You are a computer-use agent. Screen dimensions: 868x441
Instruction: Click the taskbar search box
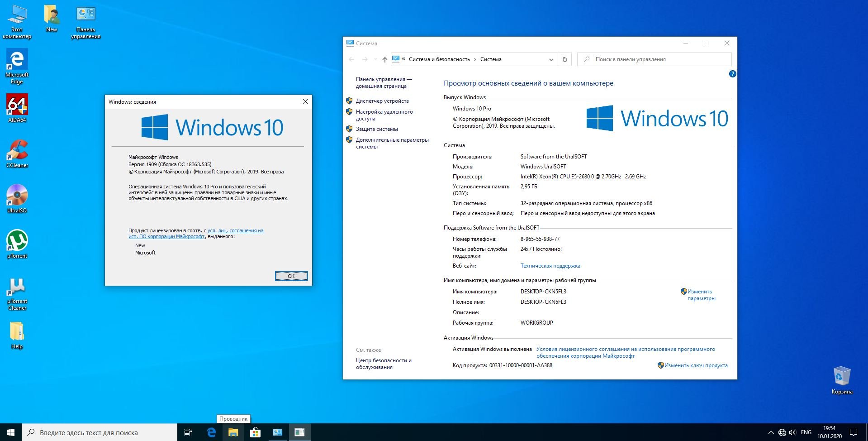pos(100,432)
